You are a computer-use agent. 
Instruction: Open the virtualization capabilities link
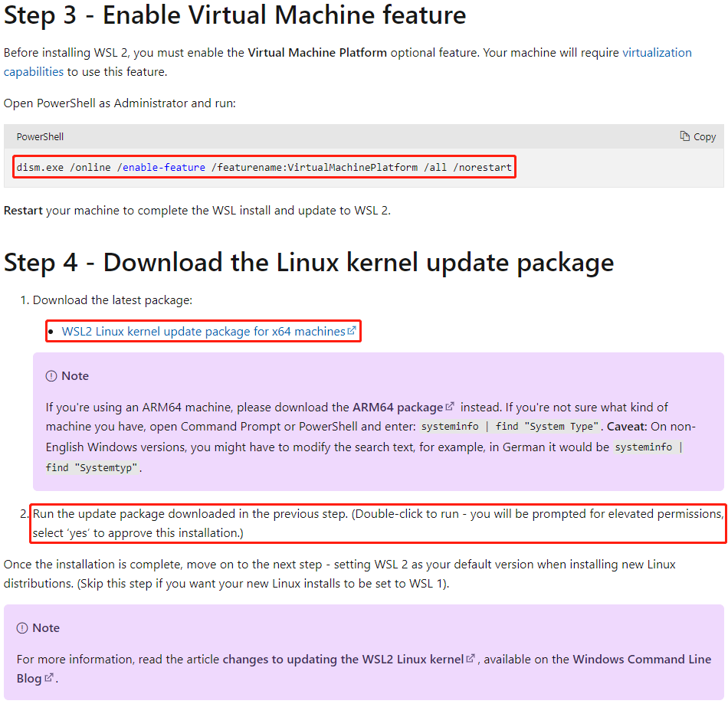[657, 53]
